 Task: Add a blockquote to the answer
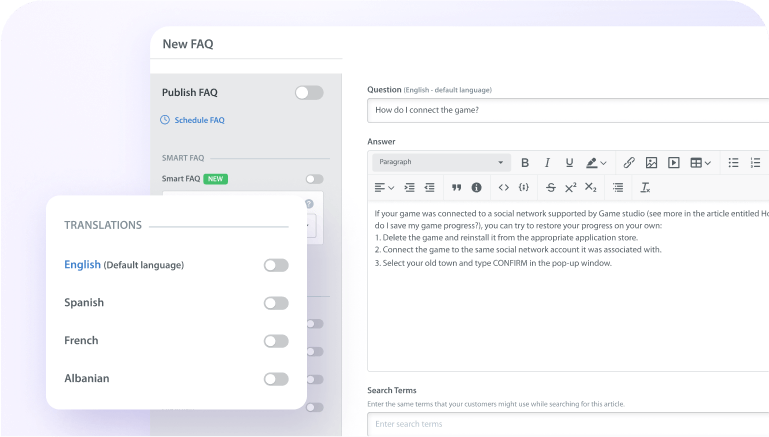point(456,187)
